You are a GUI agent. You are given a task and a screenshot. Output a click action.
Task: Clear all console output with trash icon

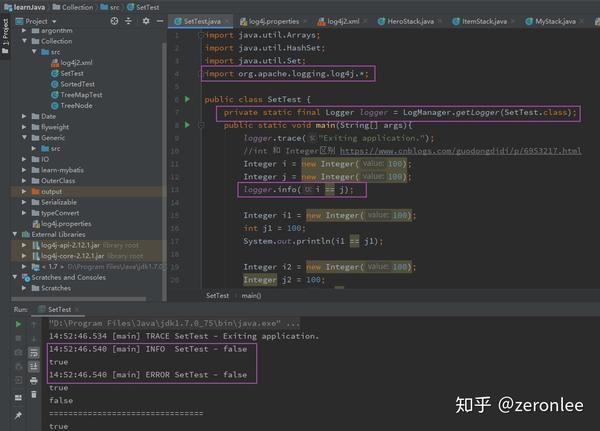(x=34, y=394)
